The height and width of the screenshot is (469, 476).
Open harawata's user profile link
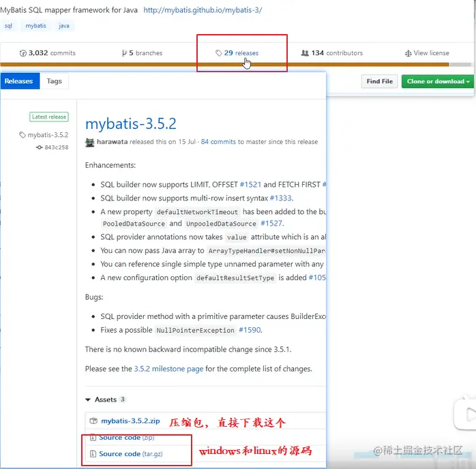pyautogui.click(x=112, y=142)
